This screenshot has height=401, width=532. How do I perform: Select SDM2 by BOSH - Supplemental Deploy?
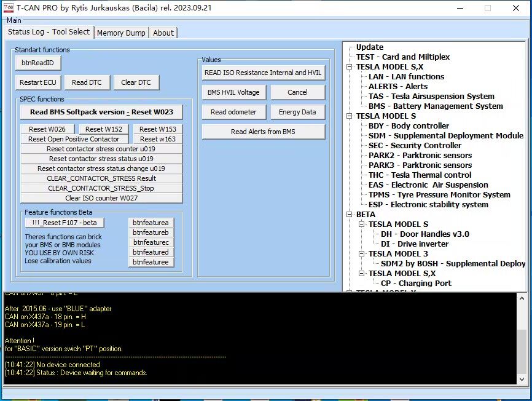click(x=453, y=264)
